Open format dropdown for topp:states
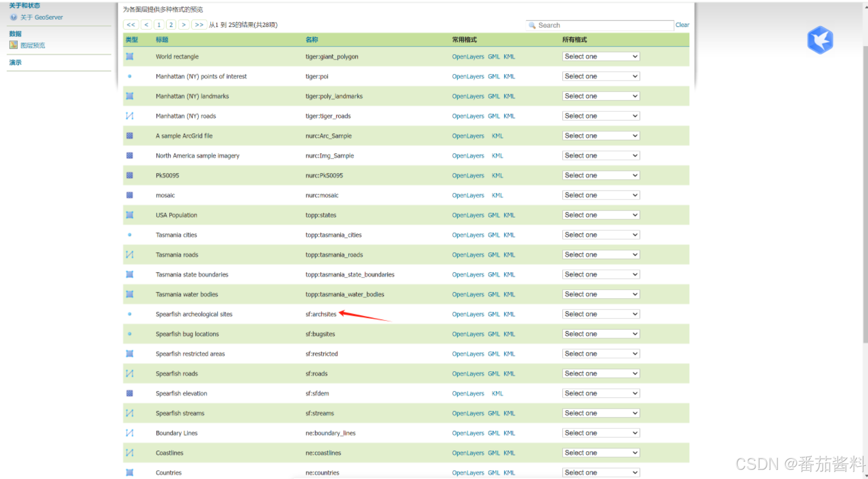 coord(601,215)
